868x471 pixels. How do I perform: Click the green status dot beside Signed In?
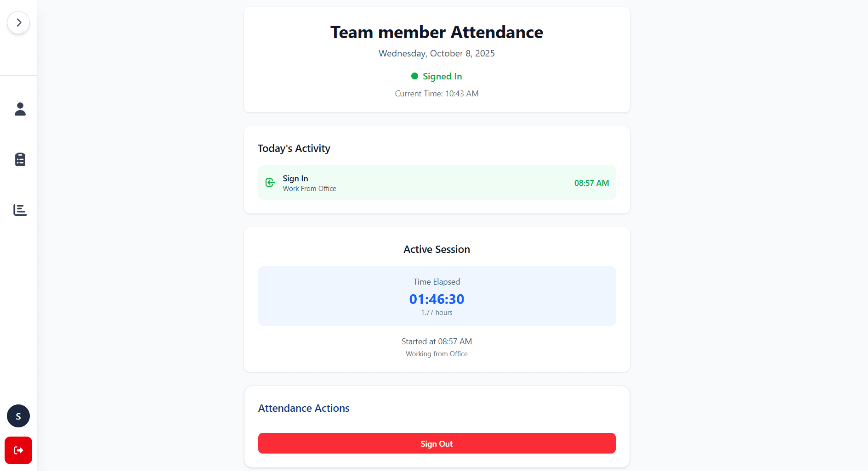coord(414,76)
